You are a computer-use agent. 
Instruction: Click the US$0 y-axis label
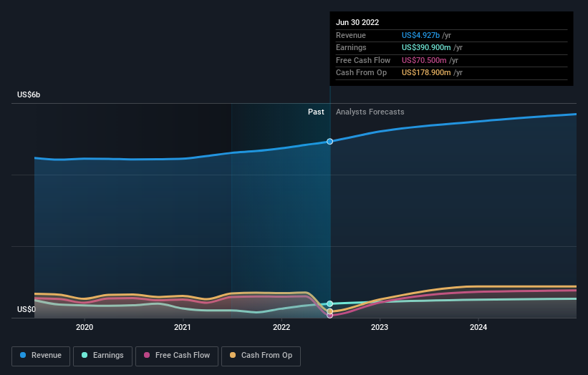[x=26, y=309]
